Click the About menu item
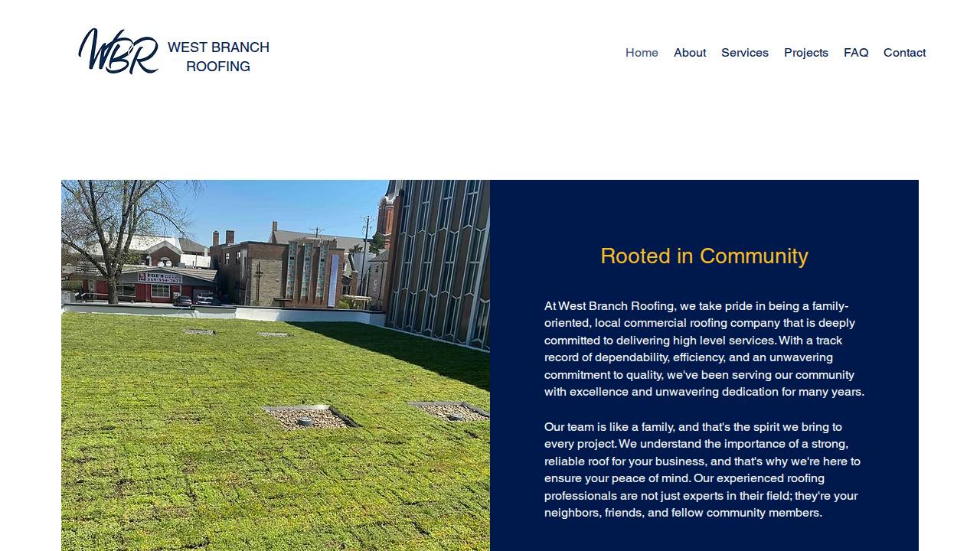980x551 pixels. pos(689,53)
